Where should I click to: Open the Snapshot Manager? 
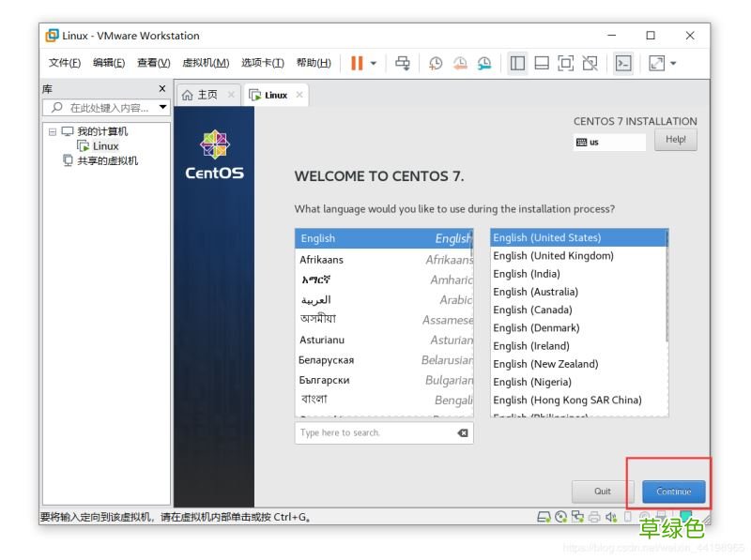[483, 63]
